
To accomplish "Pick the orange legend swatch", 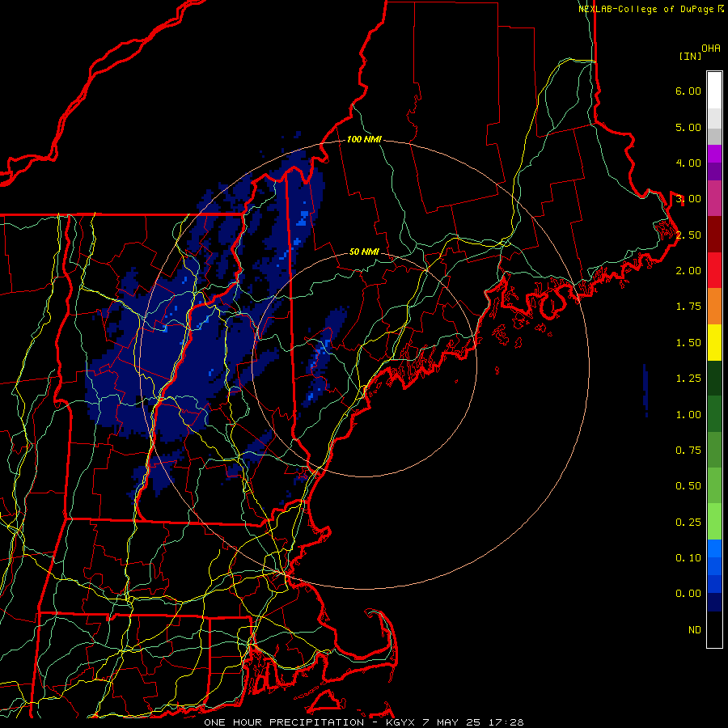I will click(714, 307).
